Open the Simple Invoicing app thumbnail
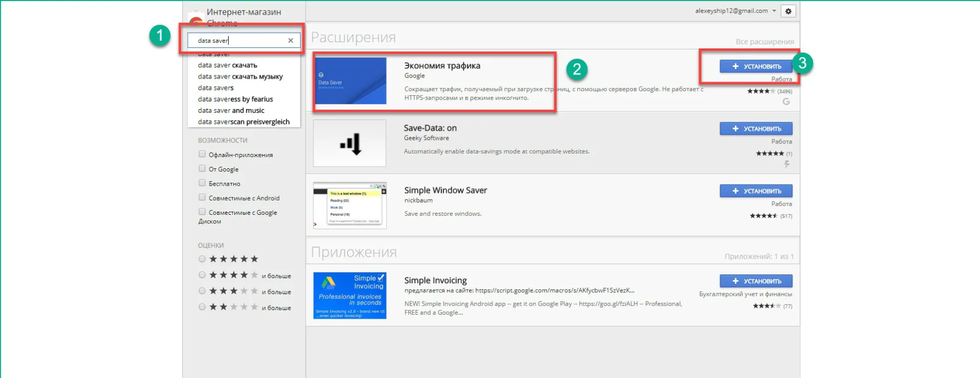The height and width of the screenshot is (378, 980). (350, 295)
